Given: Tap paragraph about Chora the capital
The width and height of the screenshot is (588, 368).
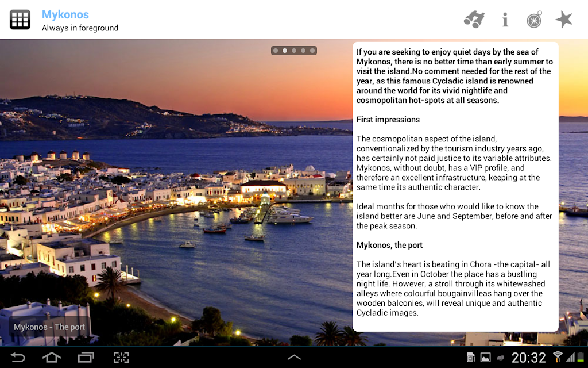Looking at the screenshot, I should 453,289.
